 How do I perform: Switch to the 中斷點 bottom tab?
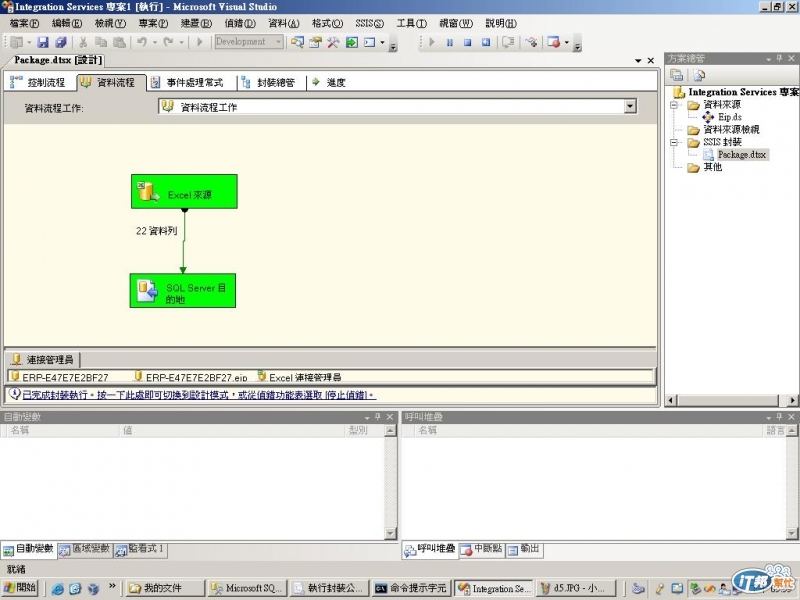point(481,549)
